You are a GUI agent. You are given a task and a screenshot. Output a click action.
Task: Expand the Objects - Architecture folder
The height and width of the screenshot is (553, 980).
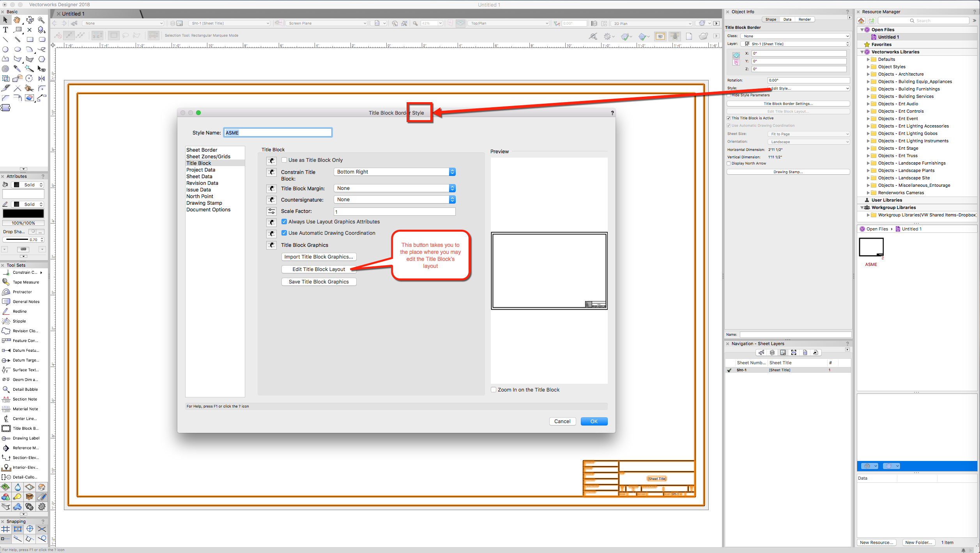click(868, 74)
